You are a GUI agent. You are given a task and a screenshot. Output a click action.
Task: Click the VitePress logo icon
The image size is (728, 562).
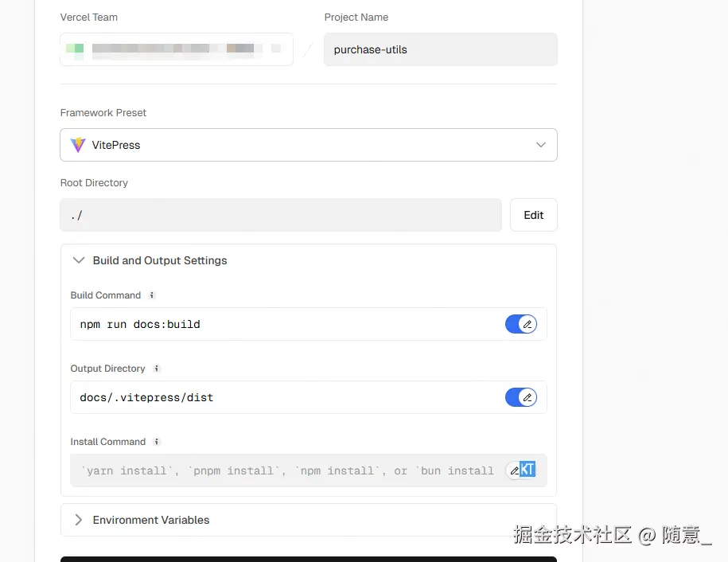coord(77,145)
